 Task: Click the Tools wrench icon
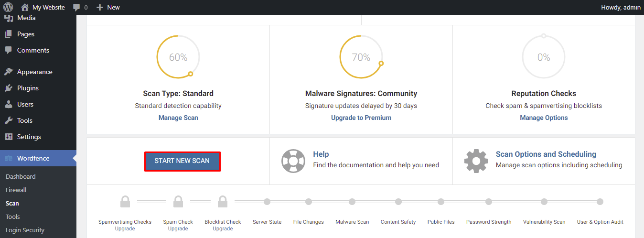[9, 120]
